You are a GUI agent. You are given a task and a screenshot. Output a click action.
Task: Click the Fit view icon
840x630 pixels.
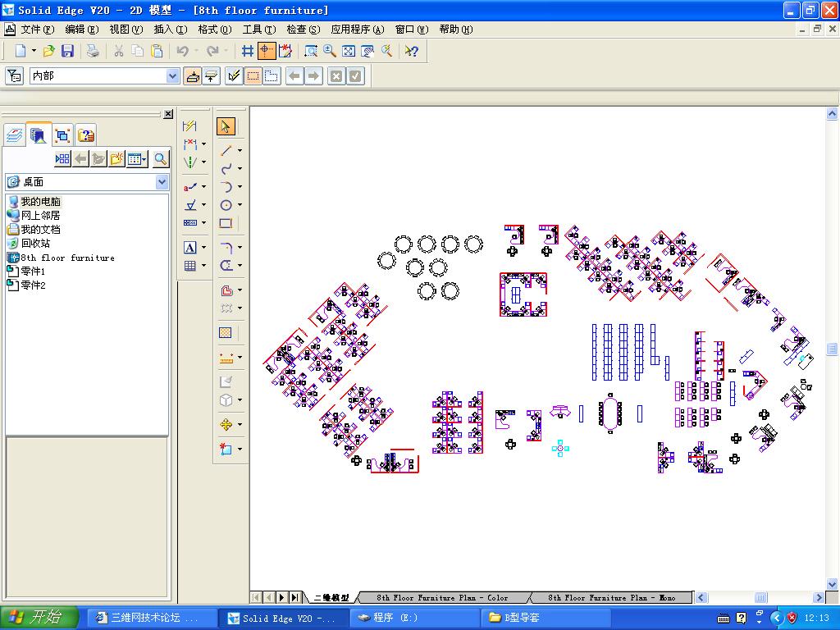click(348, 51)
